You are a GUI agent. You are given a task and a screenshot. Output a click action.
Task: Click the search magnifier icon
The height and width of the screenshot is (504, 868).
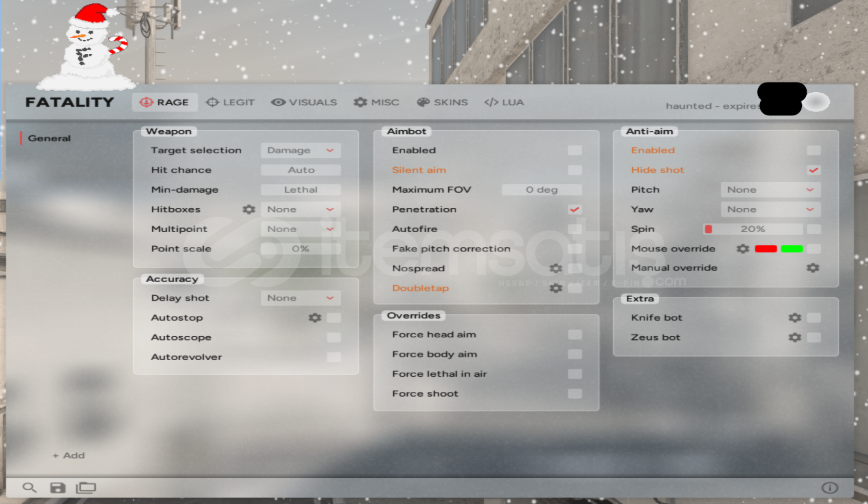click(x=29, y=488)
